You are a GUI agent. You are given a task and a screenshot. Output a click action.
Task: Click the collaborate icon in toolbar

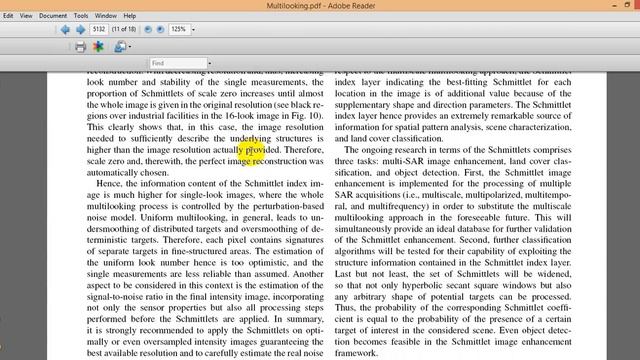[120, 47]
